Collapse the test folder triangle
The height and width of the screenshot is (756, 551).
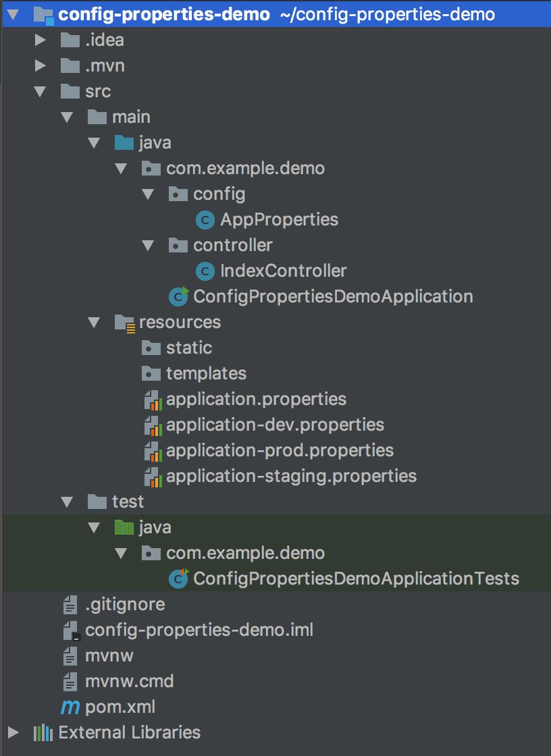66,502
